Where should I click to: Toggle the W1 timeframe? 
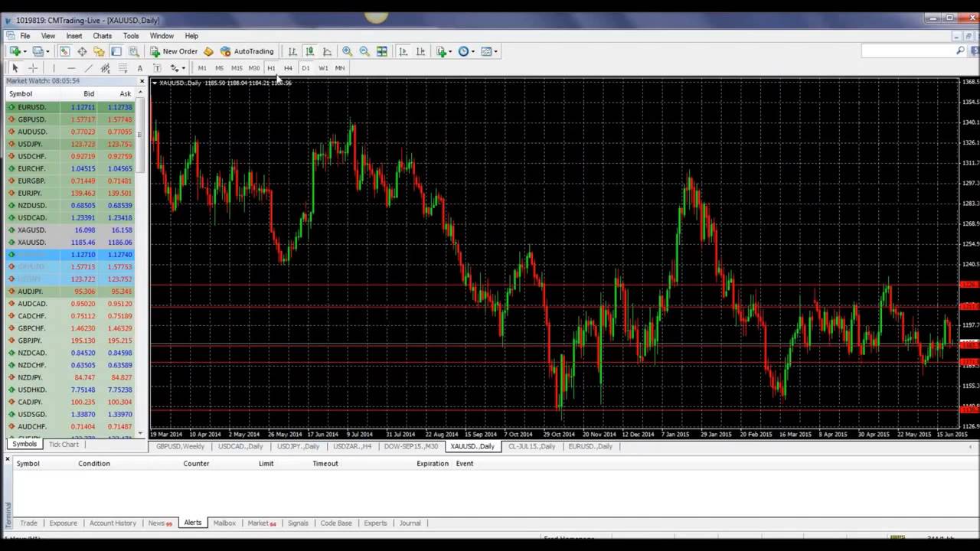pyautogui.click(x=323, y=68)
